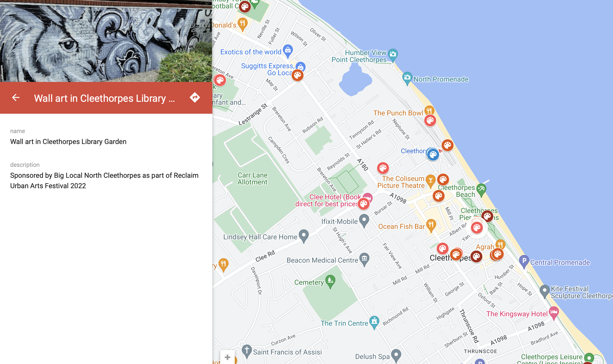613x364 pixels.
Task: Click the Ocean Fish Bar restaurant icon
Action: click(431, 225)
